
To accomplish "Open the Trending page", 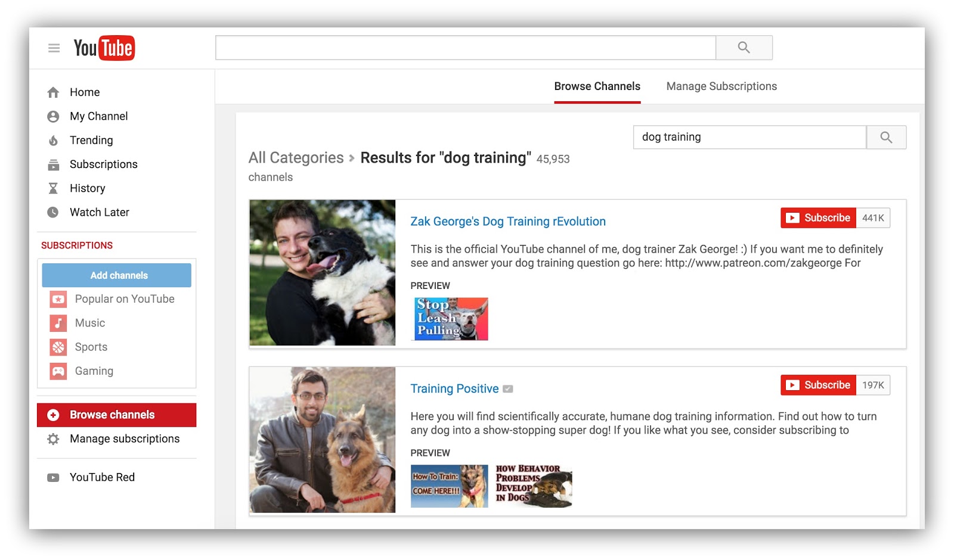I will point(91,140).
